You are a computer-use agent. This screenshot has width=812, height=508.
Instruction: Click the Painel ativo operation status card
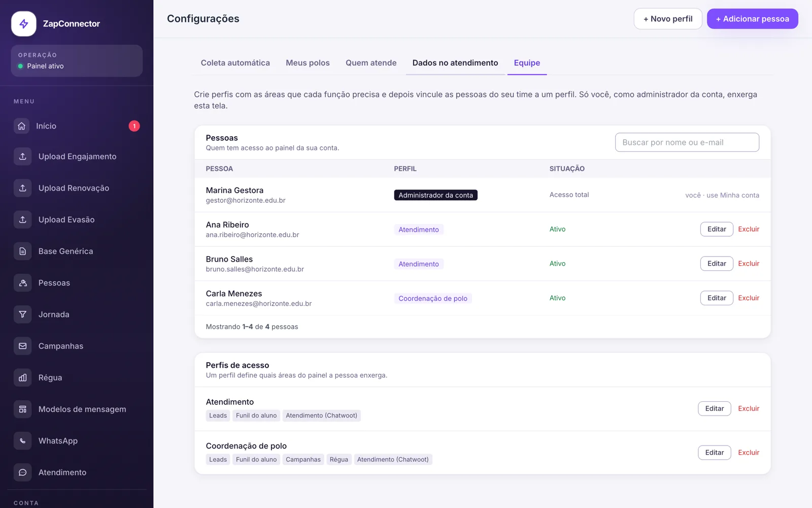tap(77, 61)
